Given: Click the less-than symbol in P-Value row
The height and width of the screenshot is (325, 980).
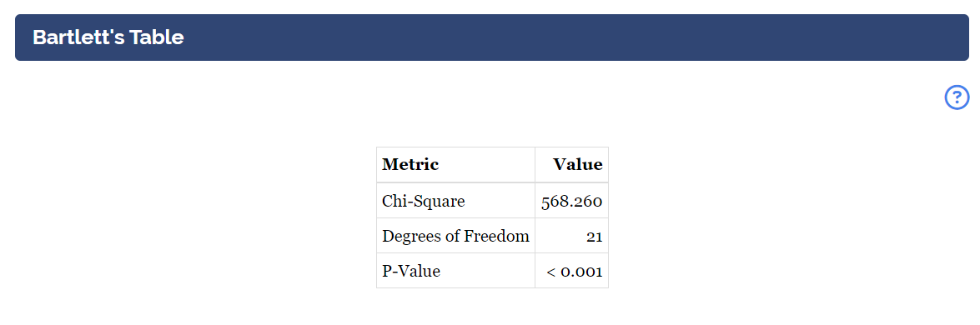Looking at the screenshot, I should tap(550, 272).
